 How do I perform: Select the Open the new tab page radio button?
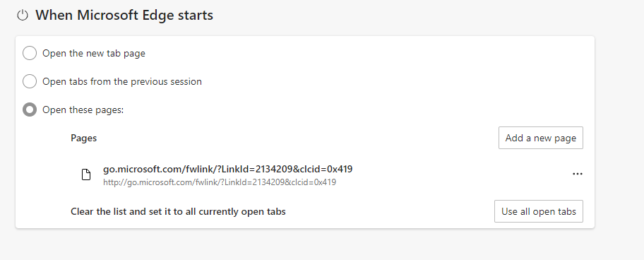click(x=30, y=54)
